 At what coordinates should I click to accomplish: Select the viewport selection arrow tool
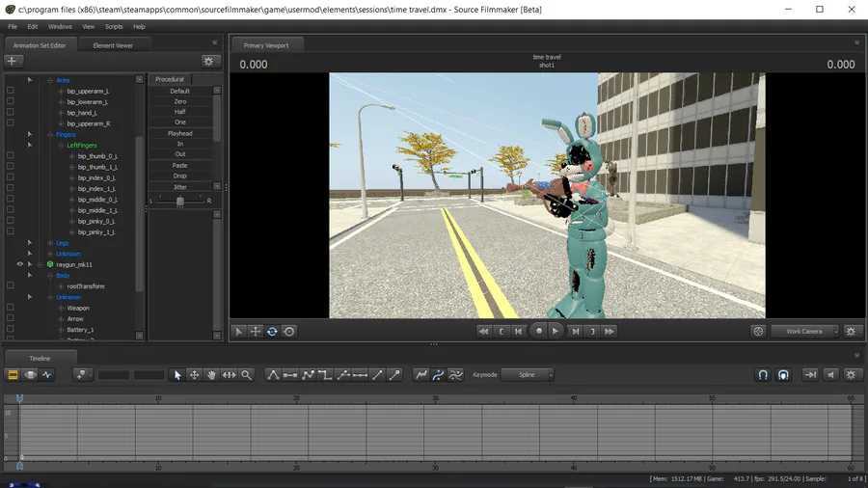(x=239, y=332)
